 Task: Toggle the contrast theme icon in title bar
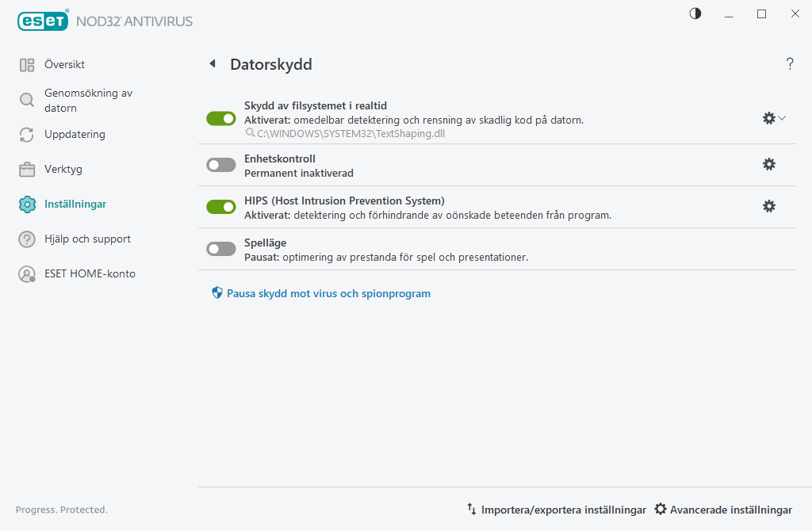pyautogui.click(x=695, y=13)
